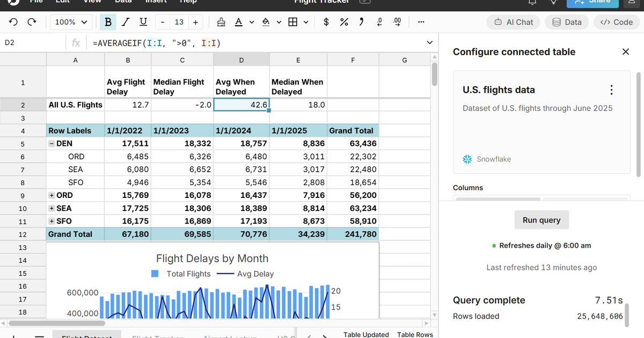
Task: Click the spreadsheet horizontal scrollbar thumb
Action: pos(56,323)
